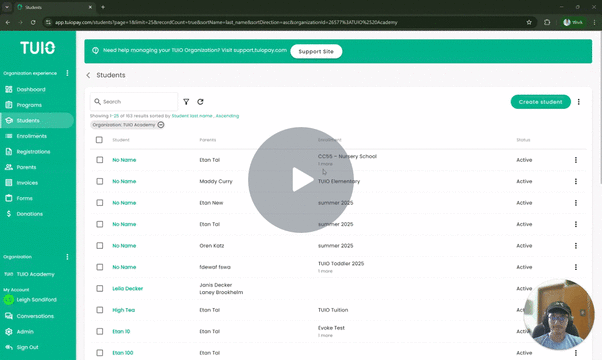
Task: Click the help icon in the banner
Action: click(x=96, y=50)
